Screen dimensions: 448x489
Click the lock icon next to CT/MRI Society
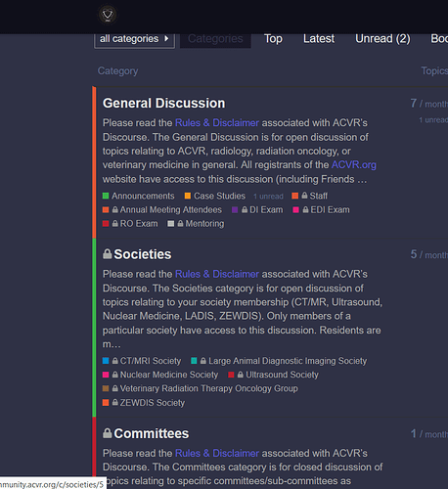[x=115, y=361]
